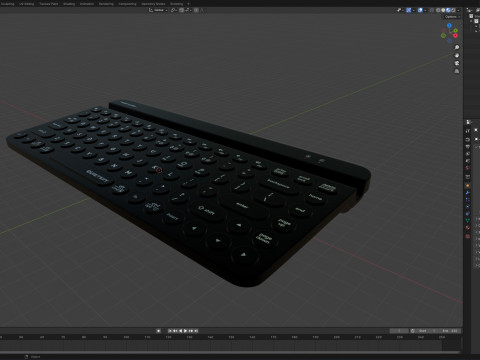480x360 pixels.
Task: Toggle X-ray mode in viewport header
Action: pos(432,10)
